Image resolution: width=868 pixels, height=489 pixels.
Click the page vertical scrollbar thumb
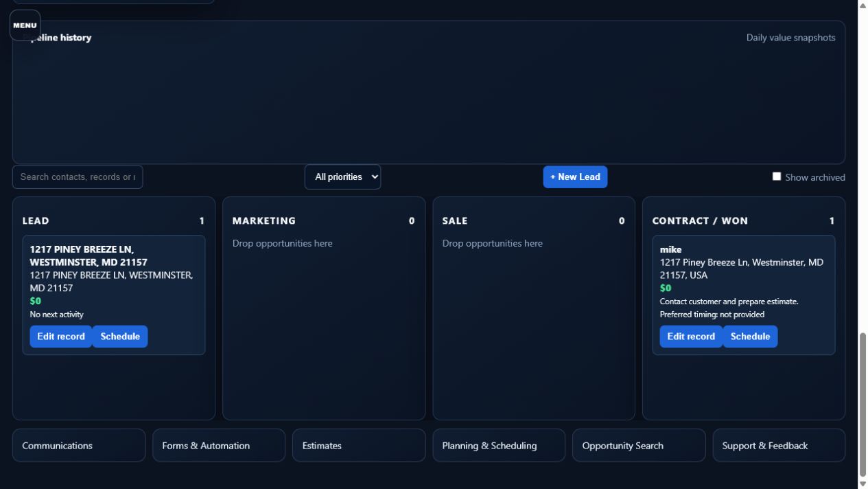863,404
